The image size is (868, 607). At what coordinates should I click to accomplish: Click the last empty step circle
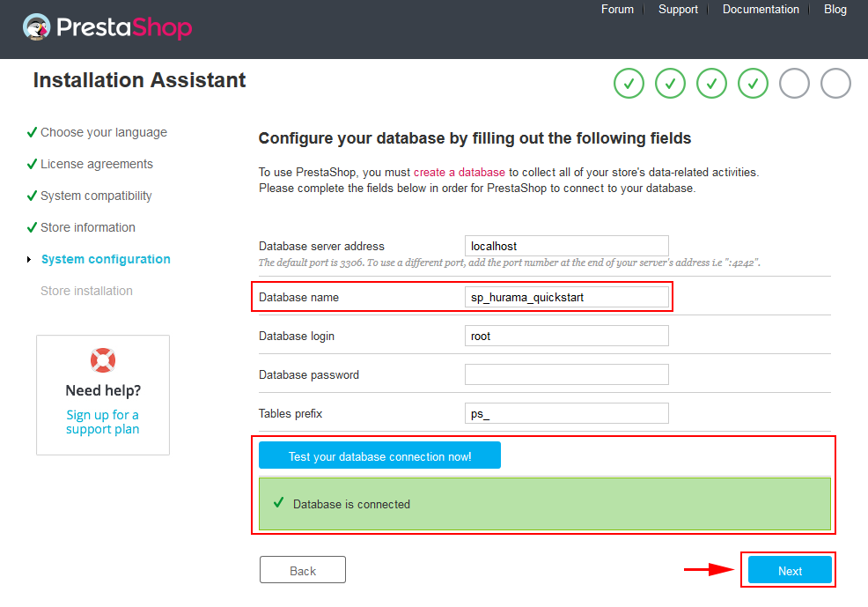coord(835,84)
